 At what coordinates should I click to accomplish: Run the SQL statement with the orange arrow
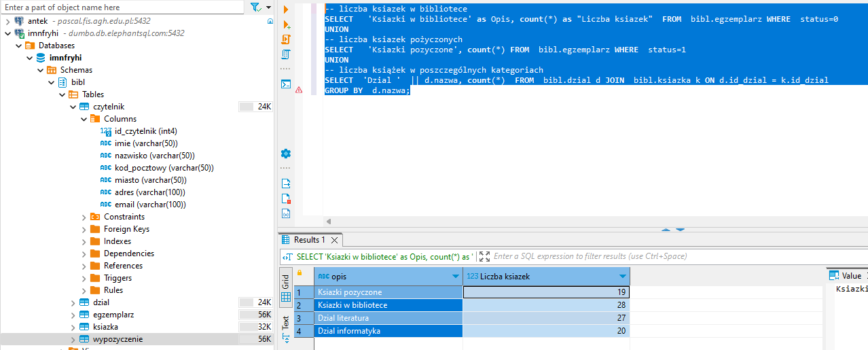285,9
